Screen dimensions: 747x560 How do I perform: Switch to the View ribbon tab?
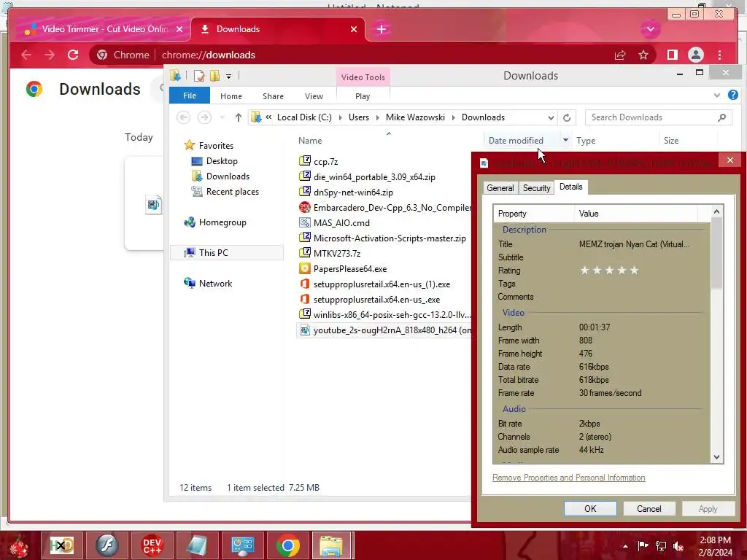(x=314, y=96)
